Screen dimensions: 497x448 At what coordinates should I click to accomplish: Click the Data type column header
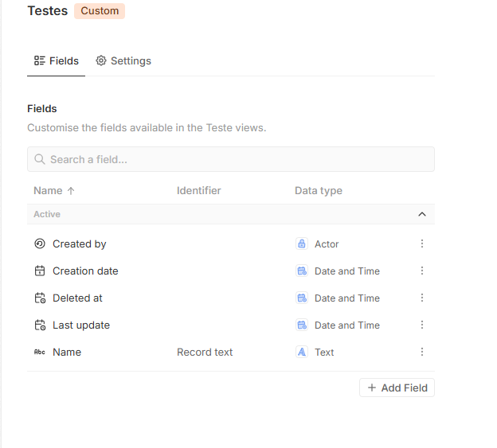tap(319, 191)
